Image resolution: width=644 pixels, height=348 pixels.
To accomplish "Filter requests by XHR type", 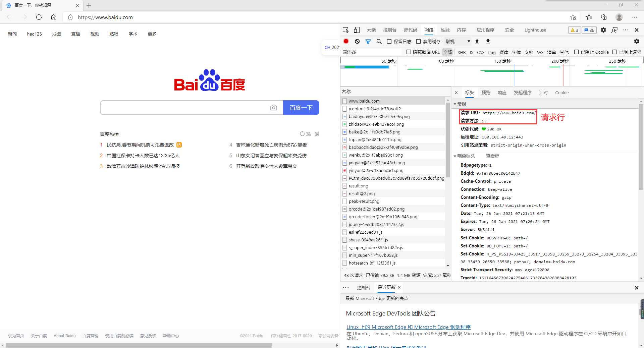I will point(462,52).
